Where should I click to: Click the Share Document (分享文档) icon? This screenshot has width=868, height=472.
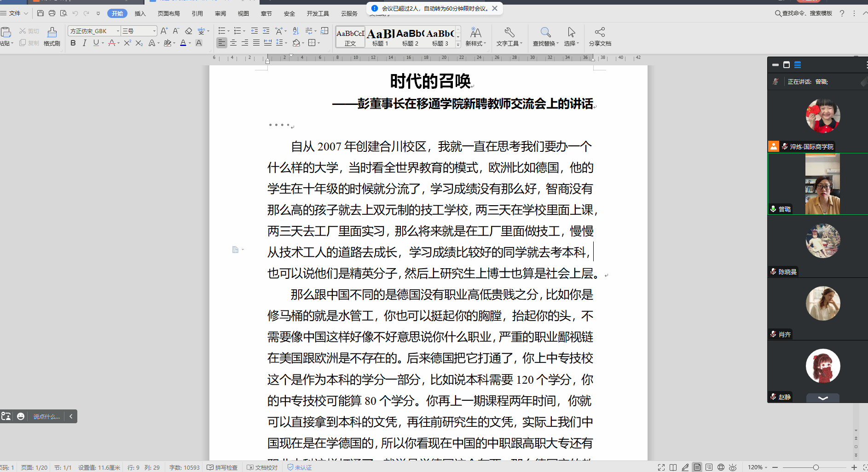(x=600, y=32)
